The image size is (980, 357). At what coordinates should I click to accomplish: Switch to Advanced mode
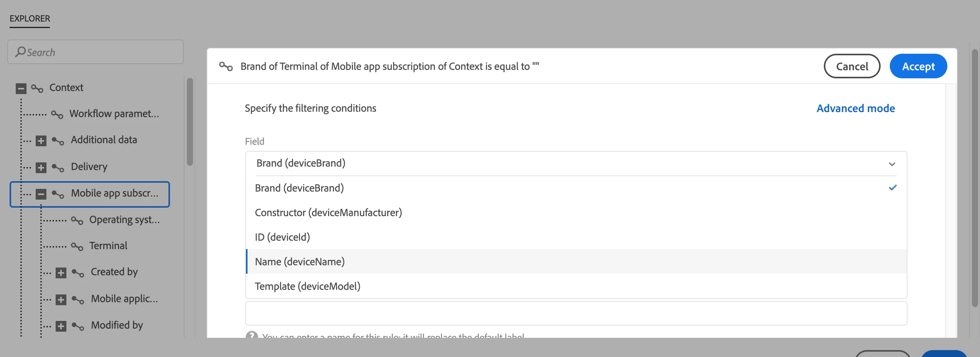coord(855,109)
